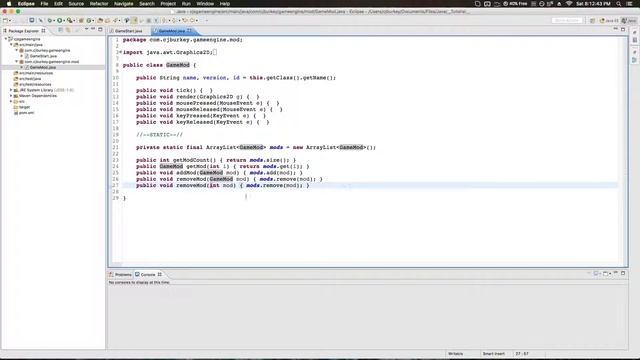Expand the folded import block on line 3
The width and height of the screenshot is (640, 360).
point(120,52)
